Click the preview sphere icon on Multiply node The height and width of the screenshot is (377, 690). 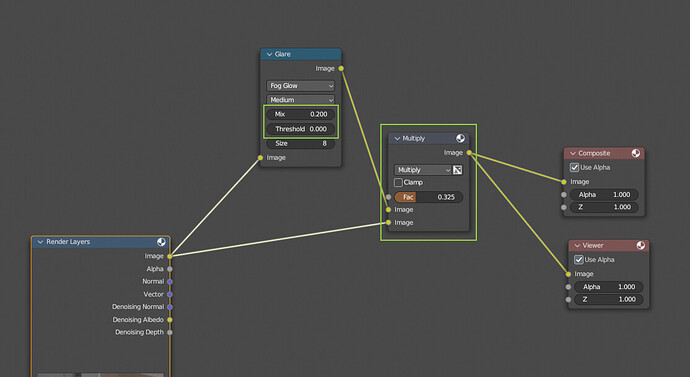click(460, 138)
